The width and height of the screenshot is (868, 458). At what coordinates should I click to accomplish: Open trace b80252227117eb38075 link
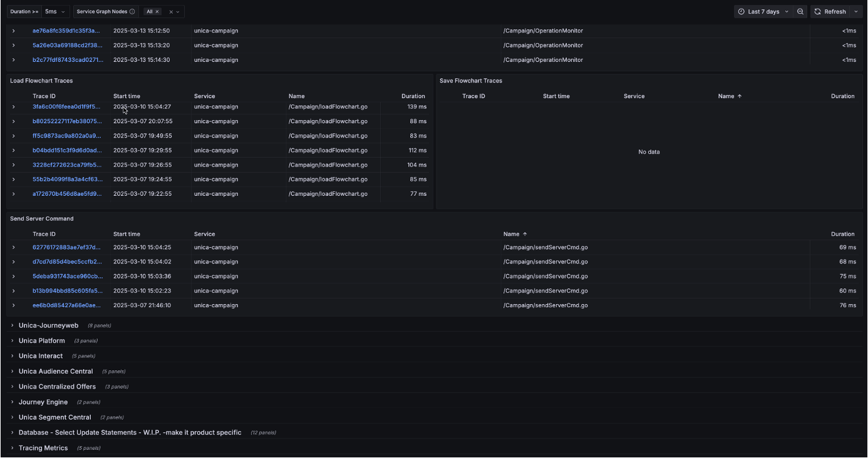point(67,121)
